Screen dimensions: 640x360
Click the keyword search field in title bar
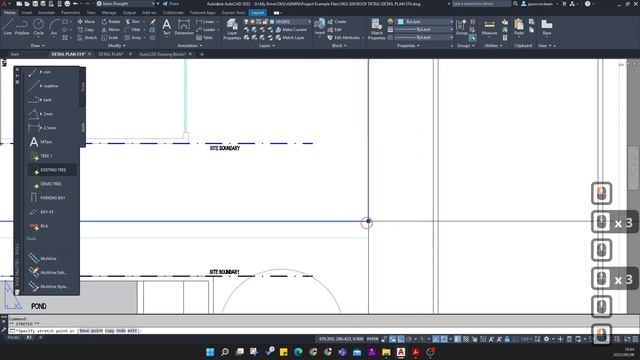(x=481, y=4)
